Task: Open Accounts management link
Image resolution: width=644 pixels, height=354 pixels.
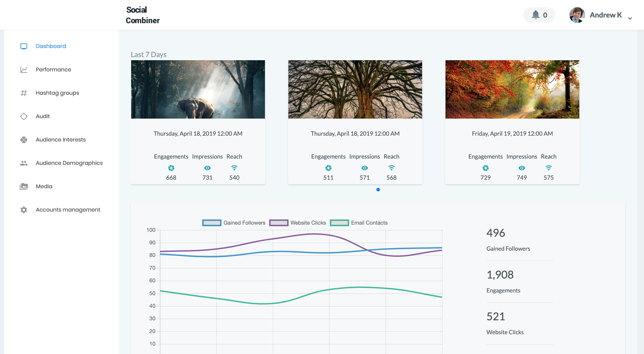Action: (68, 210)
